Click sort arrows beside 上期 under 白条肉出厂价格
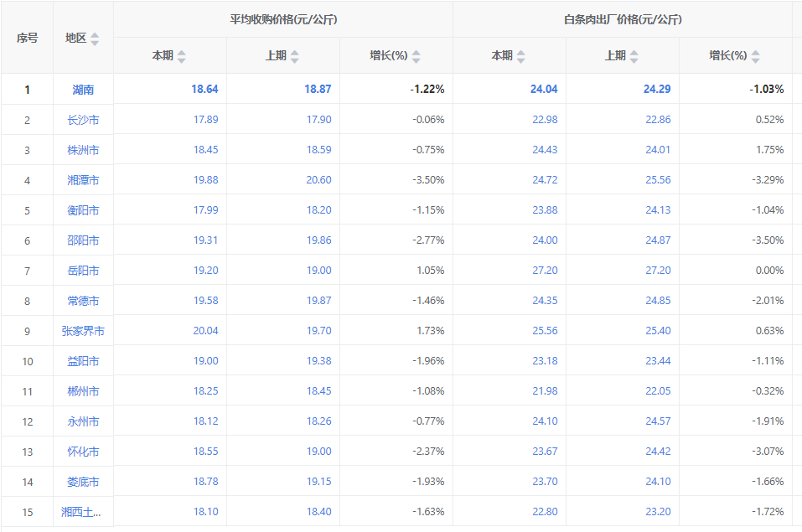The width and height of the screenshot is (802, 532). [x=634, y=56]
